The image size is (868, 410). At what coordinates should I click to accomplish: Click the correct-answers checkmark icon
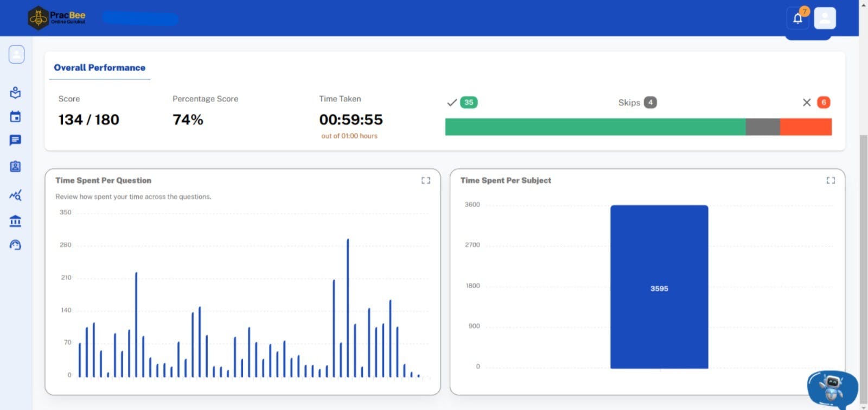coord(451,103)
